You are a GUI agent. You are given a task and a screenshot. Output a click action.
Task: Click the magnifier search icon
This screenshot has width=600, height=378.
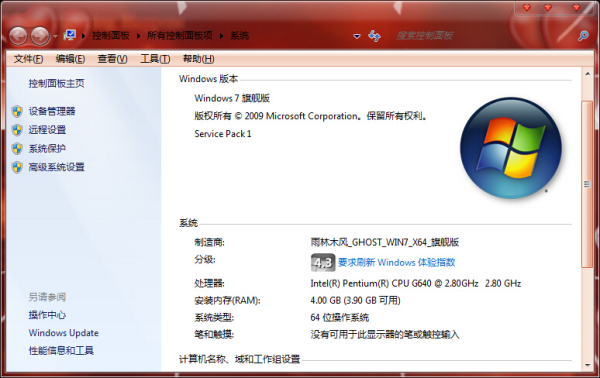pyautogui.click(x=583, y=36)
